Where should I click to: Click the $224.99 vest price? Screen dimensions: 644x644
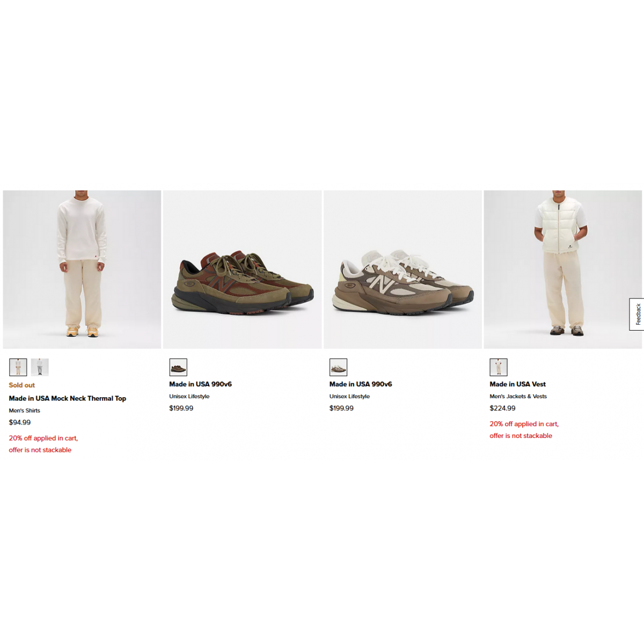(503, 408)
